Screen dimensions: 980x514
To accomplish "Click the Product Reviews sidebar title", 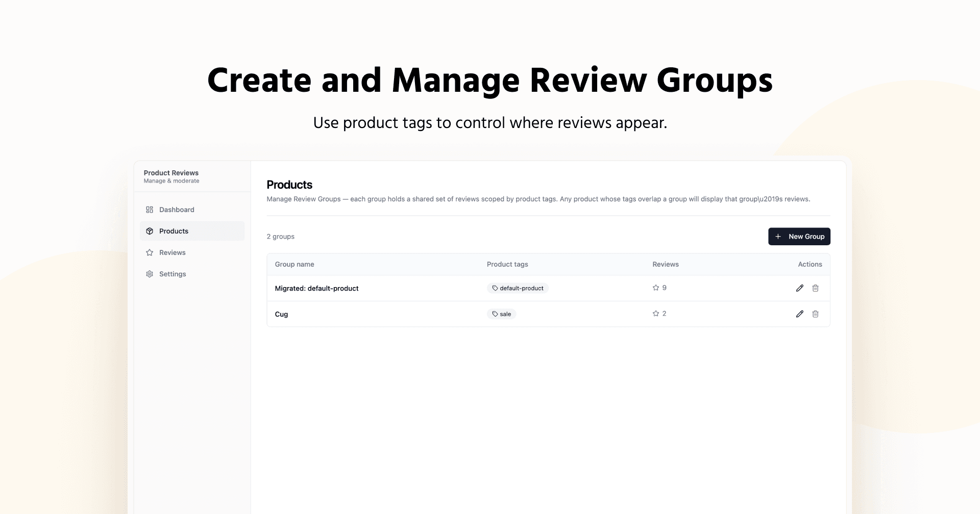I will coord(171,173).
